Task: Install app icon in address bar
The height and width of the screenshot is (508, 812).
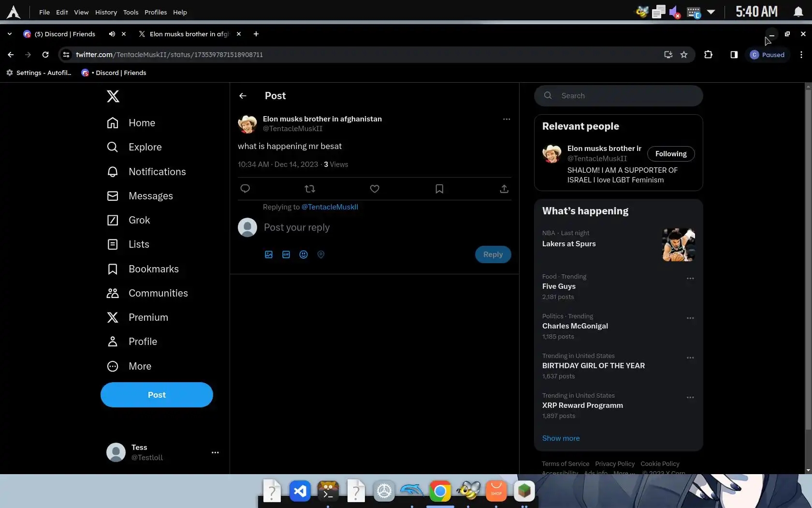Action: pos(668,55)
